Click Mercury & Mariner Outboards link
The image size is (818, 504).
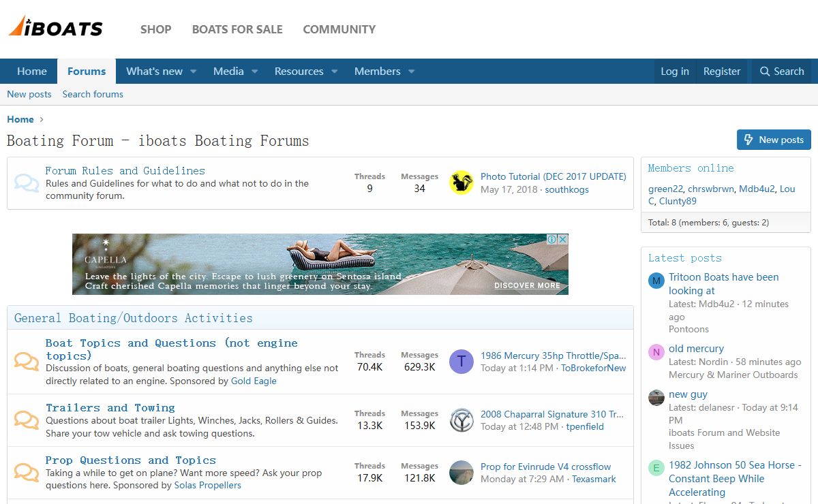[x=733, y=375]
